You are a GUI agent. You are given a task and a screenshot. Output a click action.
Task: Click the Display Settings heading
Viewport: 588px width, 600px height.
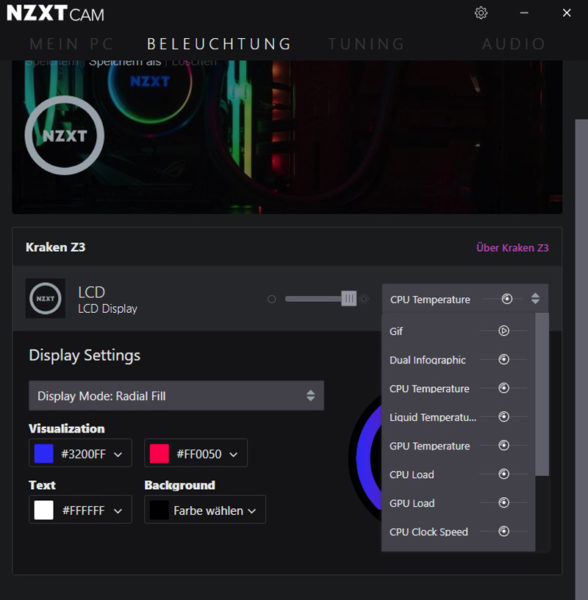coord(85,355)
